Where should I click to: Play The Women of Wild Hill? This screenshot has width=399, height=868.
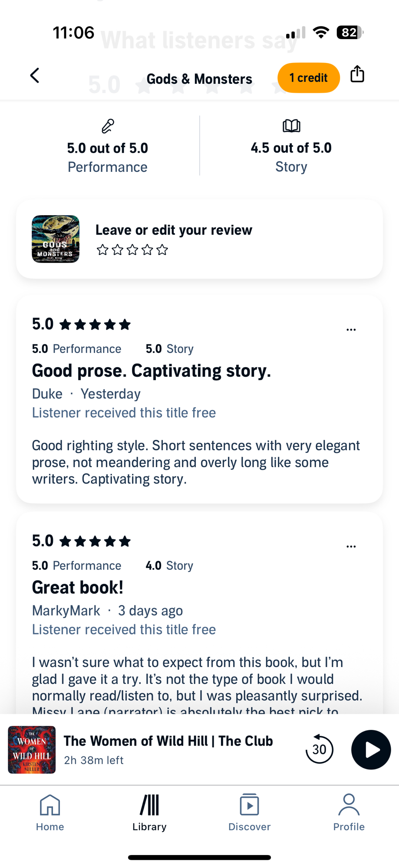pos(371,750)
